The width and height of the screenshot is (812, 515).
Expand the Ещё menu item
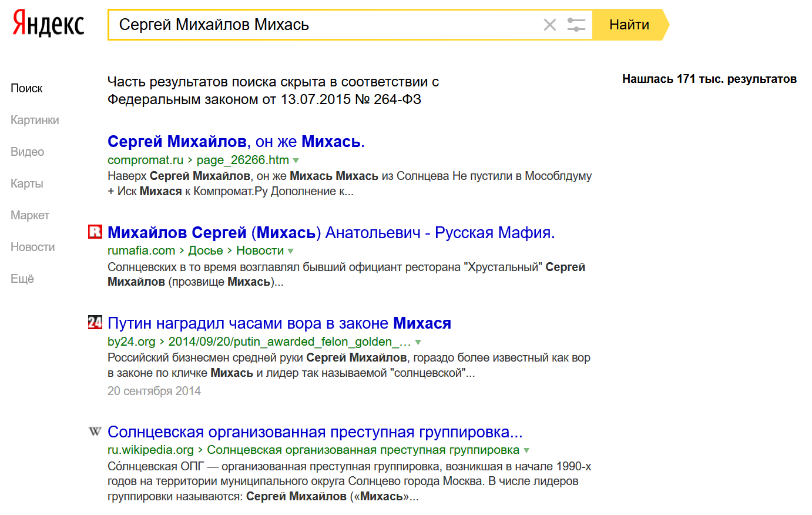pyautogui.click(x=22, y=279)
